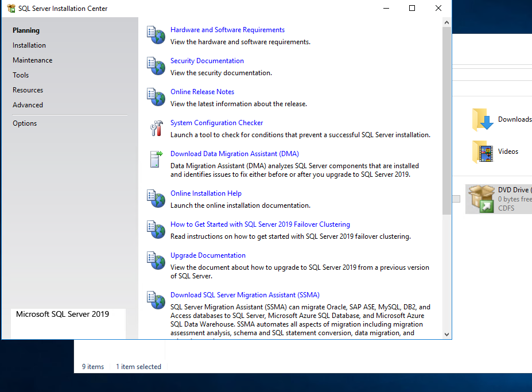Image resolution: width=532 pixels, height=392 pixels.
Task: Open the Planning section
Action: click(x=26, y=30)
